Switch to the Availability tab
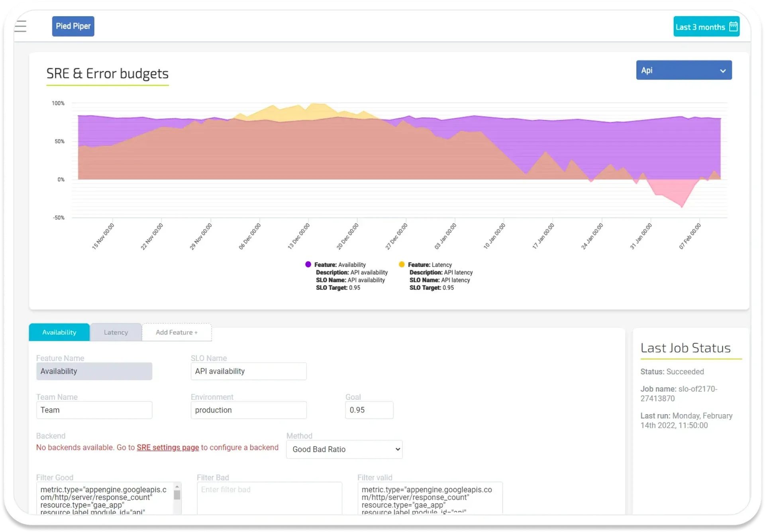This screenshot has width=765, height=532. 59,332
